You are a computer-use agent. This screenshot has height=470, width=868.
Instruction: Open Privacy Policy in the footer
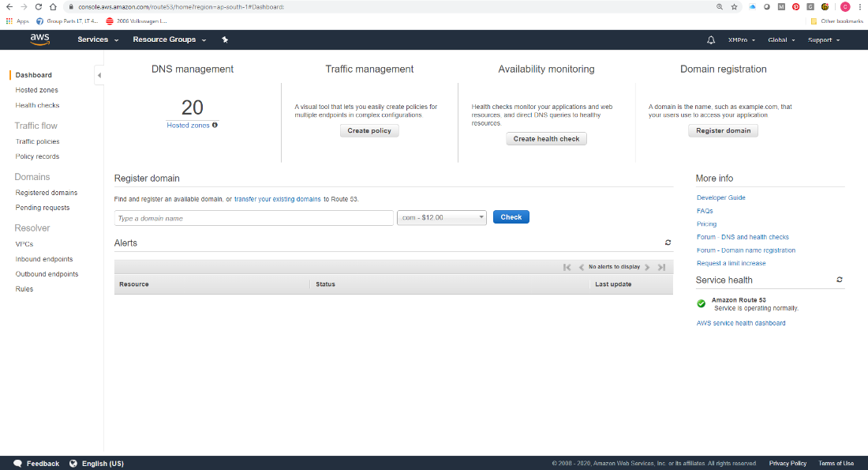788,464
